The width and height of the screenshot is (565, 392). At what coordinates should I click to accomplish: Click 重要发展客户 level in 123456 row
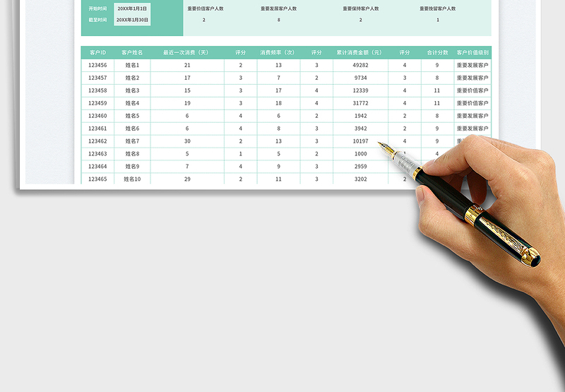coord(472,65)
